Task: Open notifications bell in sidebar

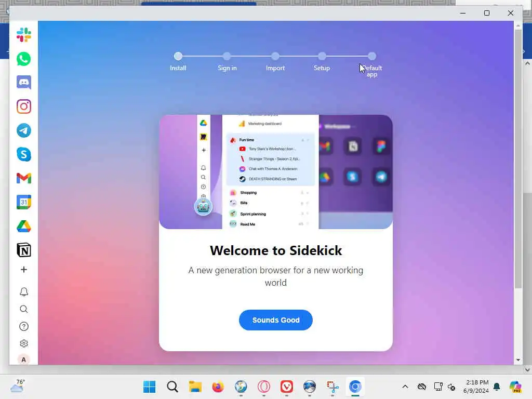Action: tap(24, 292)
